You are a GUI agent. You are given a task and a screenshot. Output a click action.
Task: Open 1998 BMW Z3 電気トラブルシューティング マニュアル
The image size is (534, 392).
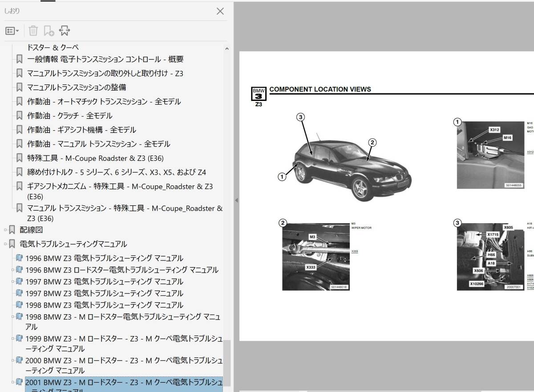click(x=104, y=305)
